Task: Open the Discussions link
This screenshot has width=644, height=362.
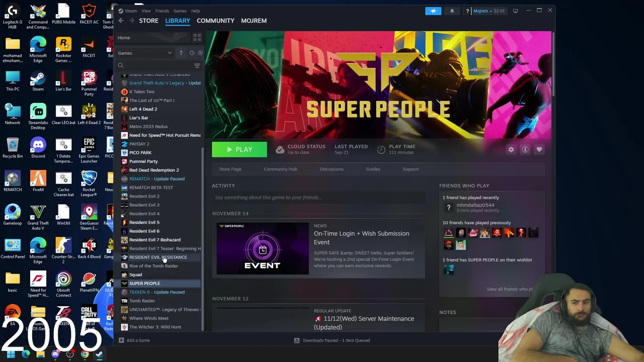Action: pyautogui.click(x=332, y=169)
